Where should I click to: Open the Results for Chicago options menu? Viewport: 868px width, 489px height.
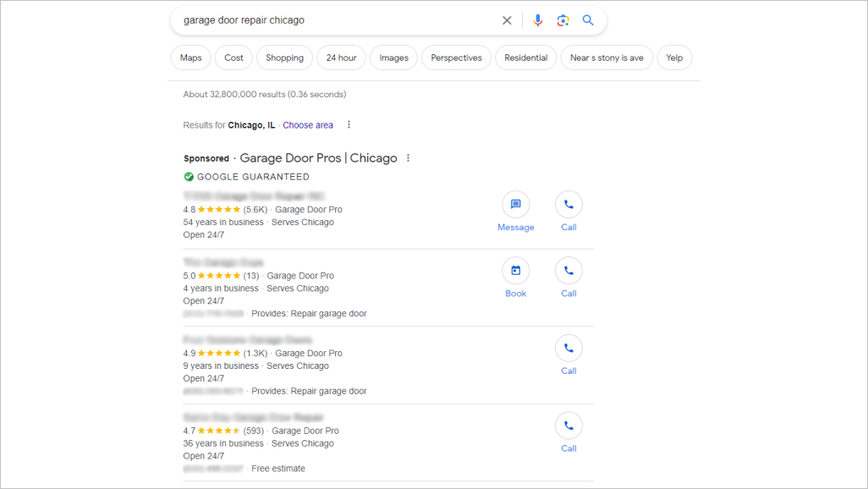tap(349, 124)
